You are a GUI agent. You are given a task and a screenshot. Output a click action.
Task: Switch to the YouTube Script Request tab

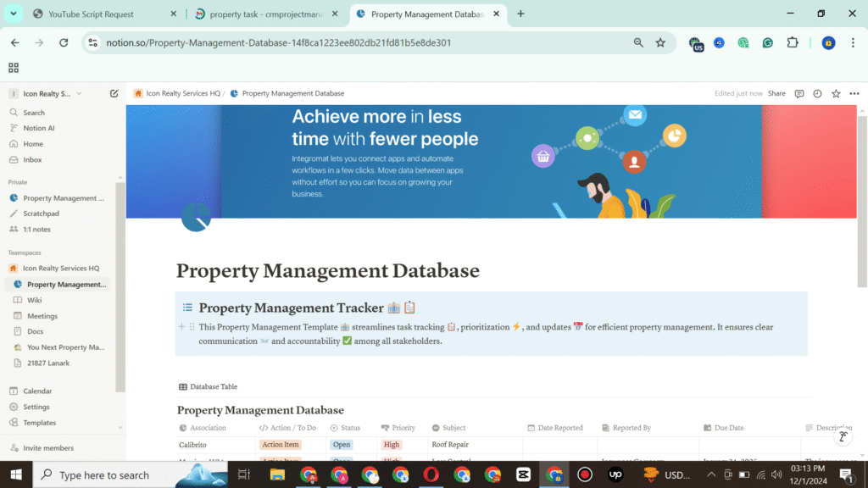pos(91,14)
